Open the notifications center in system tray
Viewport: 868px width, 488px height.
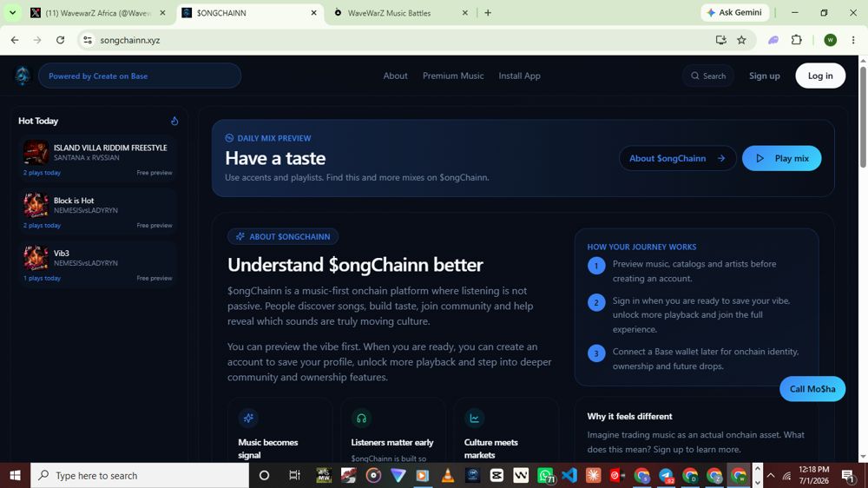(847, 475)
